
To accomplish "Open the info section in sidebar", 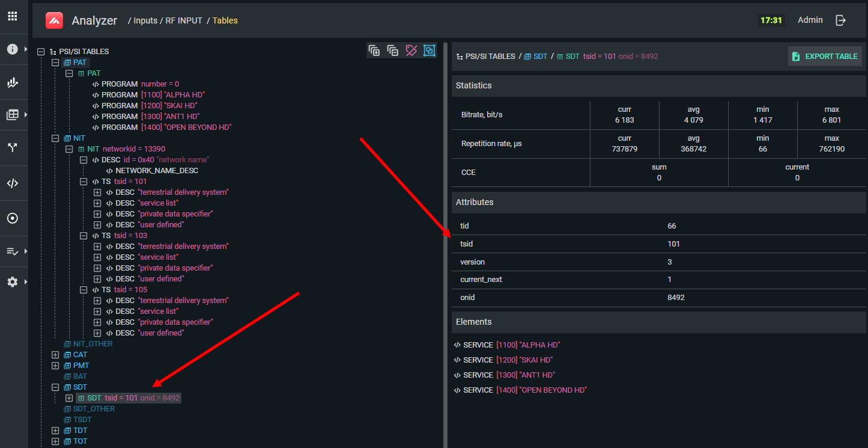I will click(x=12, y=49).
